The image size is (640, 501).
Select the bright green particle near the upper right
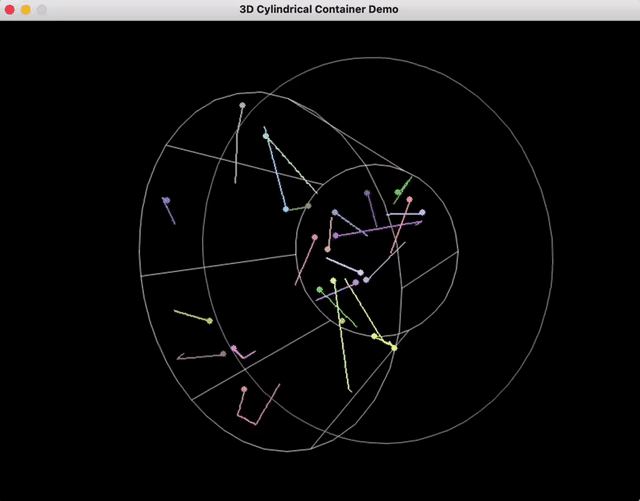click(x=398, y=192)
